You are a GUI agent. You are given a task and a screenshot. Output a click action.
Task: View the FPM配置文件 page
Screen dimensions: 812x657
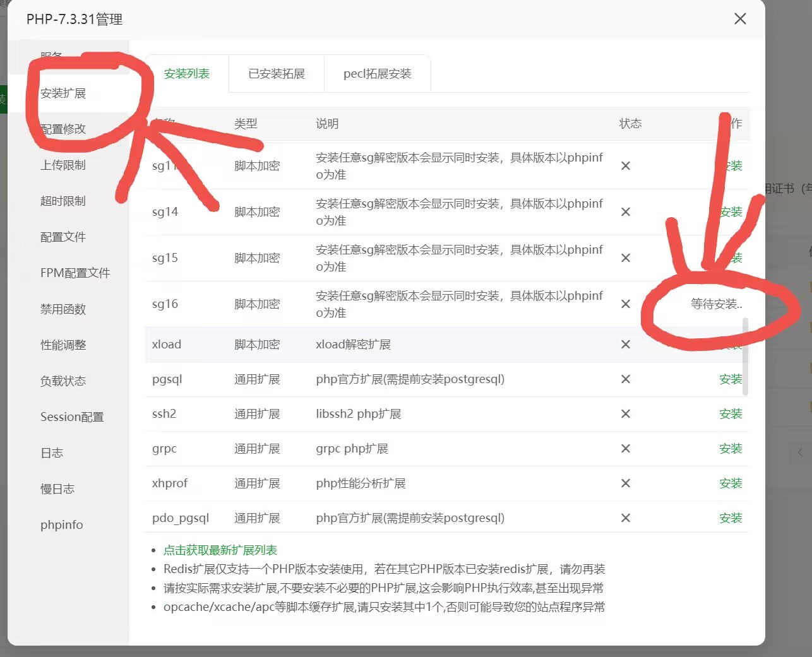tap(75, 273)
